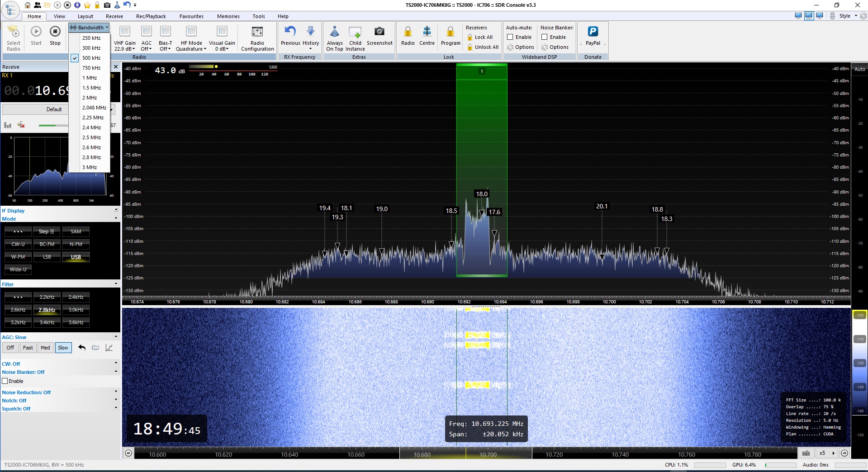Click the x5 waterfall zoom control

[x=822, y=453]
